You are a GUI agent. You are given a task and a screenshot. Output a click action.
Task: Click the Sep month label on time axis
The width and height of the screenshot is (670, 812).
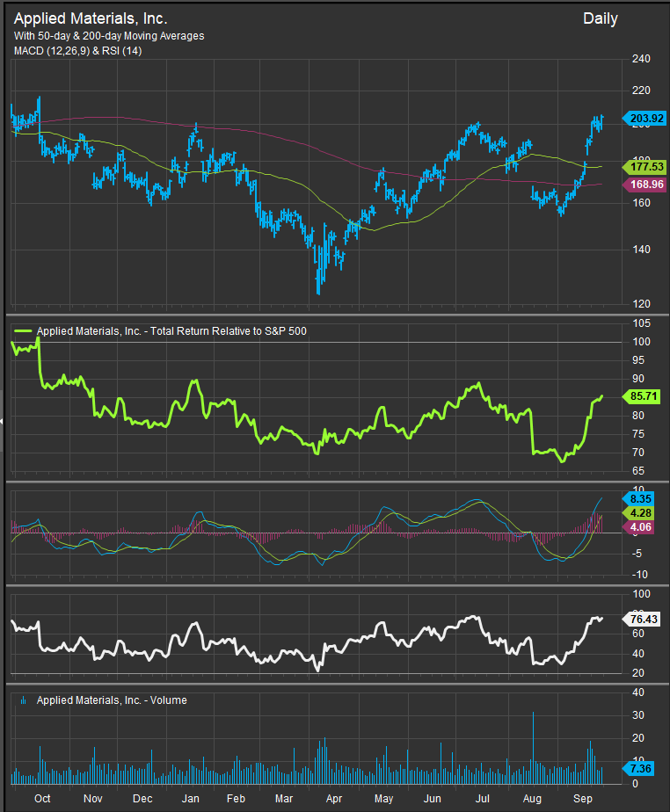582,800
